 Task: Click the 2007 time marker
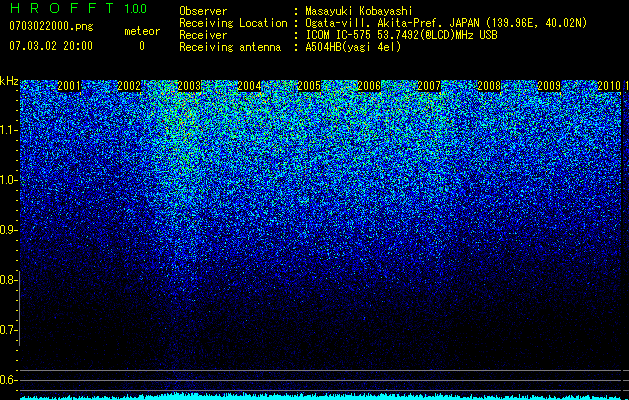pyautogui.click(x=429, y=86)
